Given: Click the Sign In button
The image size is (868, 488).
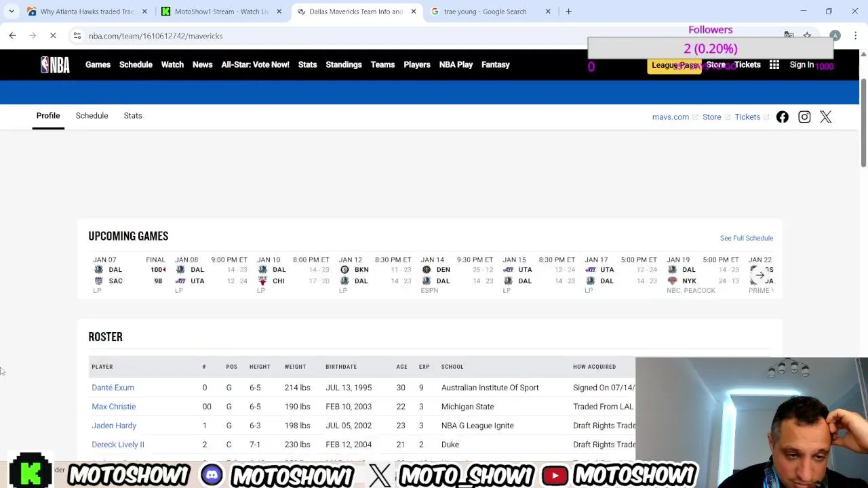Looking at the screenshot, I should point(802,64).
